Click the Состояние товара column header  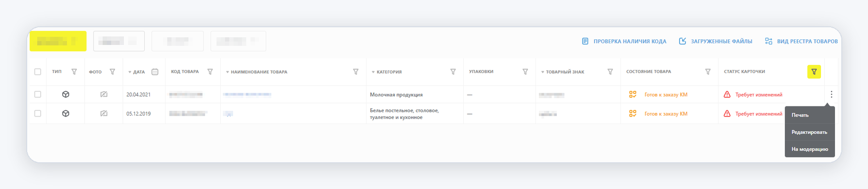649,71
